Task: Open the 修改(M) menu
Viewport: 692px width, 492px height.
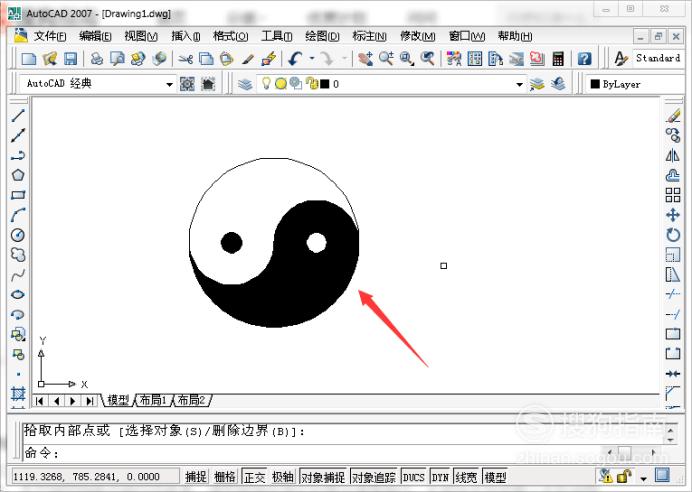Action: (418, 36)
